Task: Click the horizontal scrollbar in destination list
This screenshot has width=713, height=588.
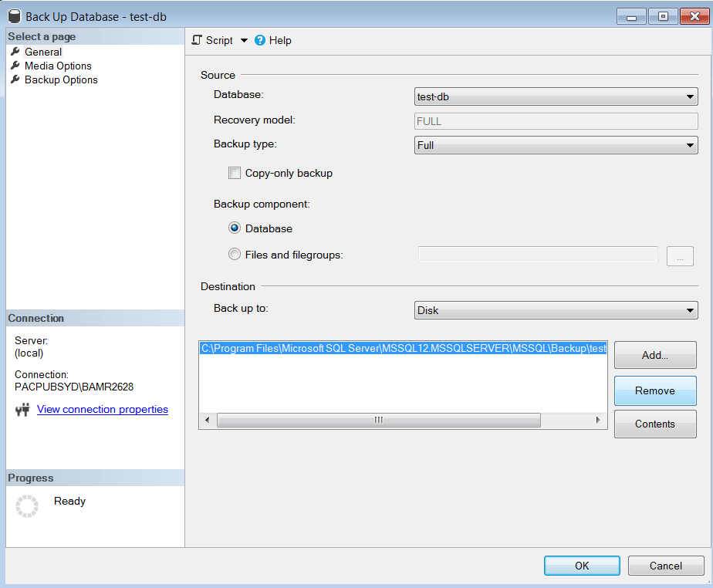Action: (x=378, y=420)
